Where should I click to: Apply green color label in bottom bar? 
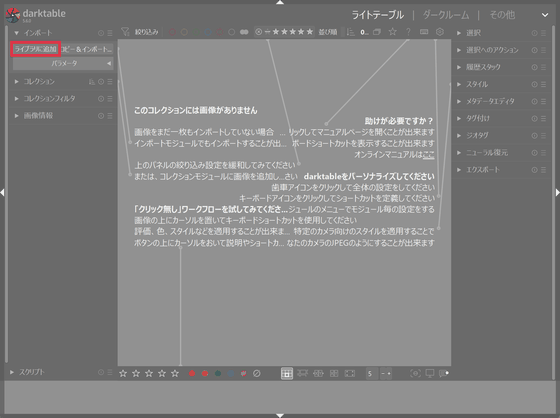[x=218, y=374]
